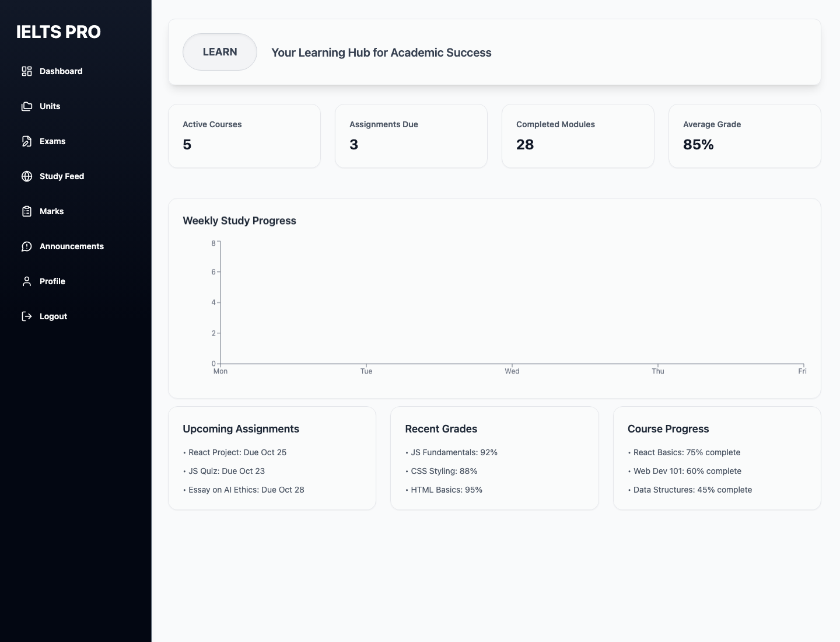Click the Upcoming Assignments heading
This screenshot has height=642, width=840.
241,429
